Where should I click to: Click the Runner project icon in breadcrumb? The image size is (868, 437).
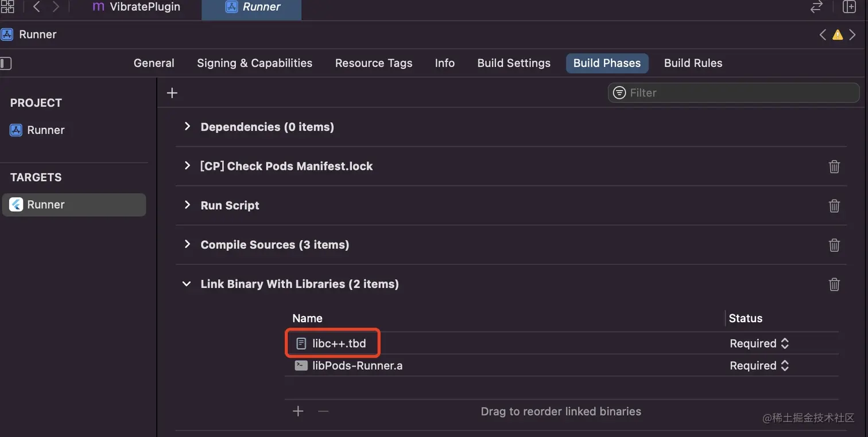coord(7,34)
